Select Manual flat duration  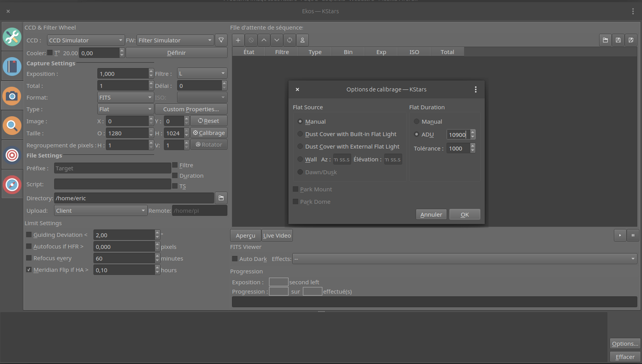pos(417,121)
